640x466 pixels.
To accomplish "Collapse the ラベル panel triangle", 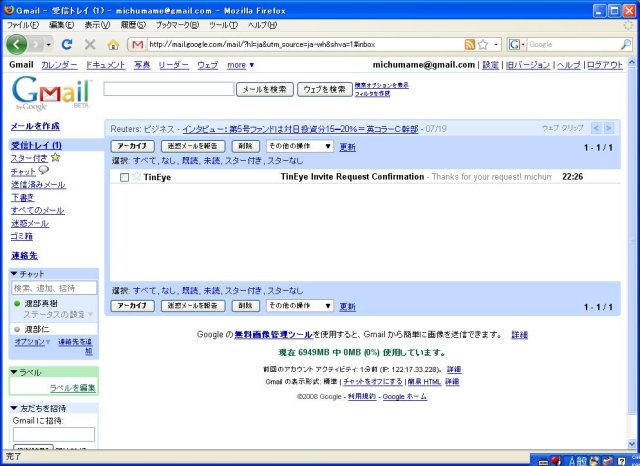I will [13, 372].
